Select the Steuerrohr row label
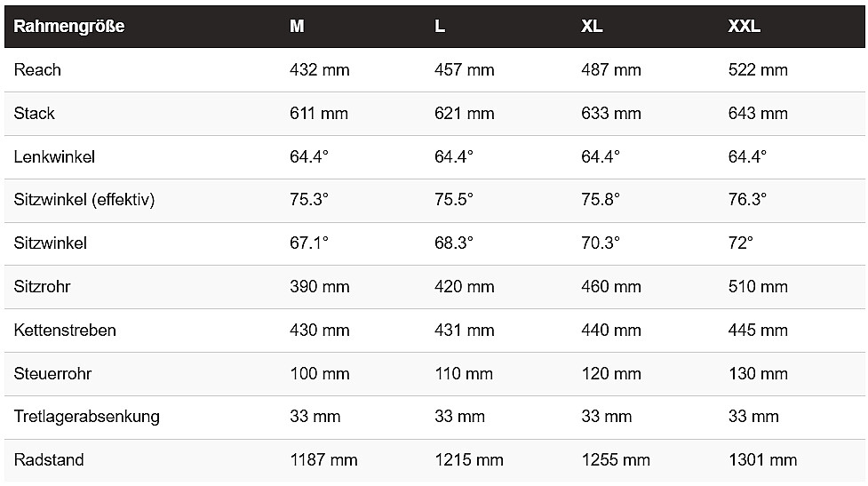868x486 pixels. tap(52, 374)
